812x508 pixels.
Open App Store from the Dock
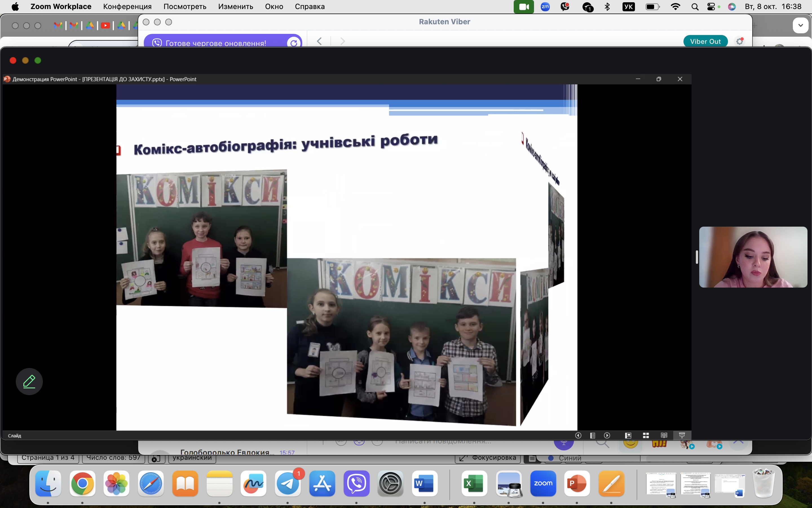point(322,483)
